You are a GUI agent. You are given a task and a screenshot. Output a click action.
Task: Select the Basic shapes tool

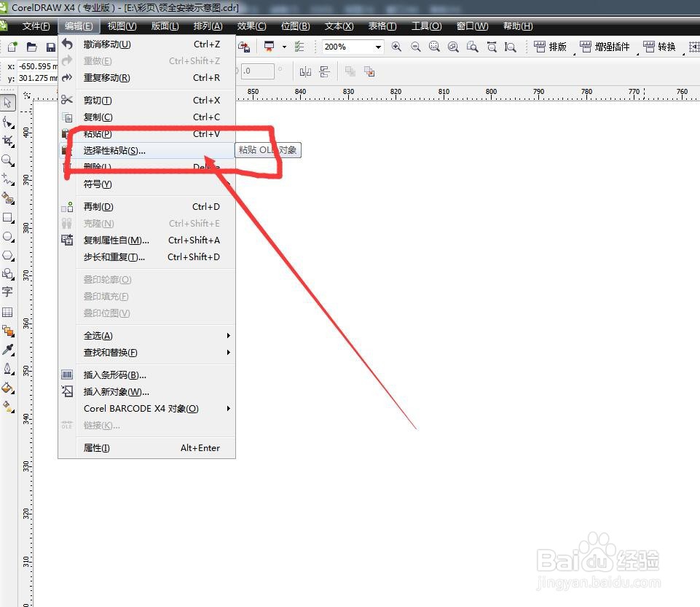[7, 274]
